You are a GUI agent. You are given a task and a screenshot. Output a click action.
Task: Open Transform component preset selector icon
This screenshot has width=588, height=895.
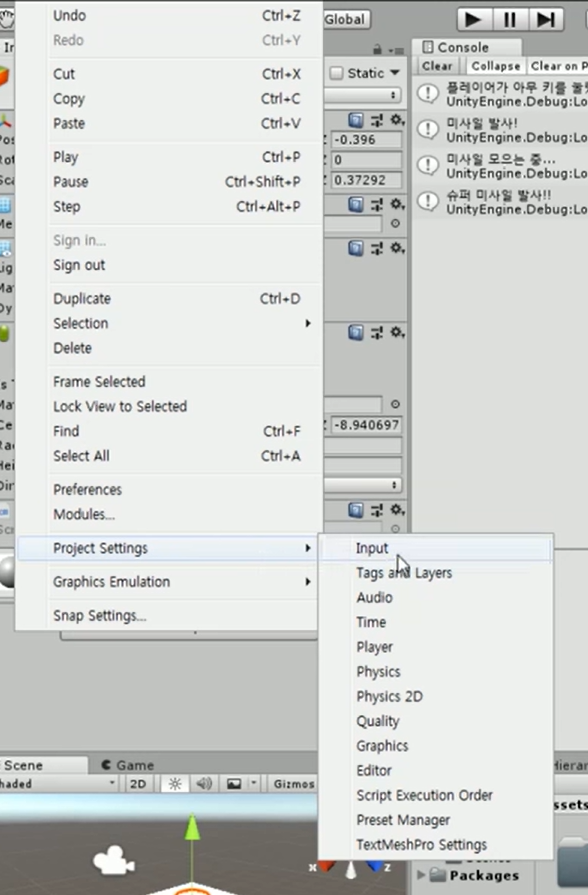coord(377,120)
